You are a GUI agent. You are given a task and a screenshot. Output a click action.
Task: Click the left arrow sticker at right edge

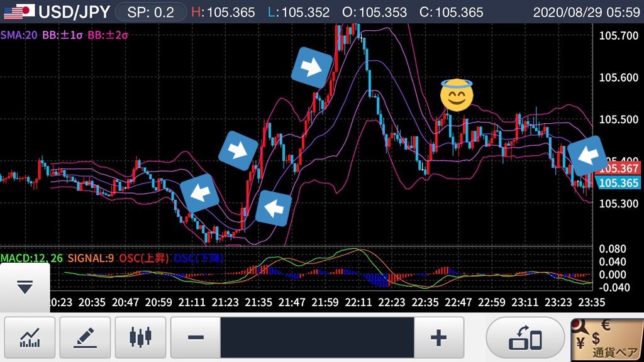pos(587,155)
